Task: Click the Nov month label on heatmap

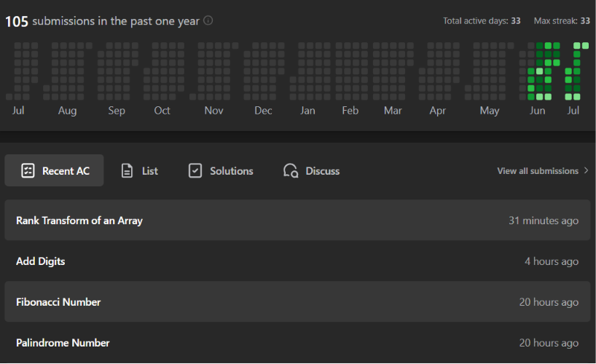Action: (213, 111)
